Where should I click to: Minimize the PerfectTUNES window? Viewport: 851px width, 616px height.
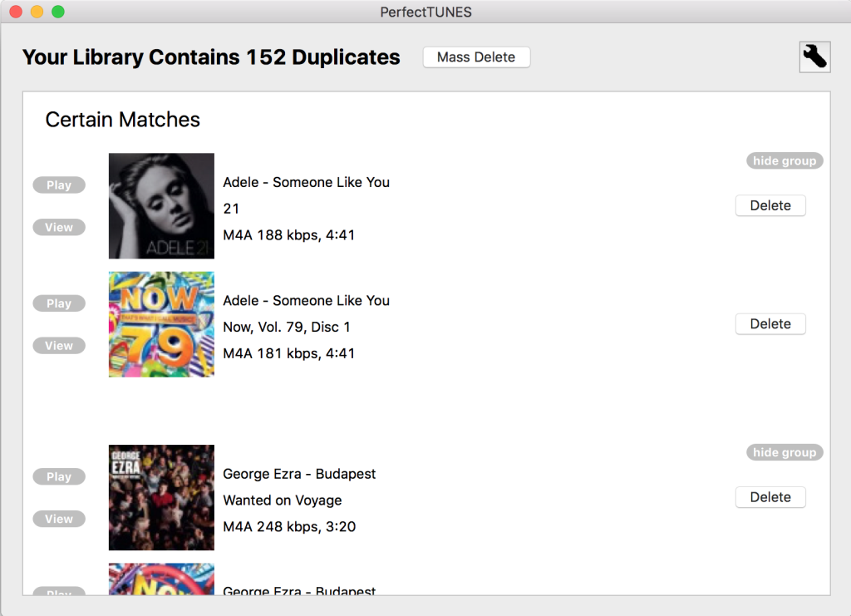click(37, 12)
